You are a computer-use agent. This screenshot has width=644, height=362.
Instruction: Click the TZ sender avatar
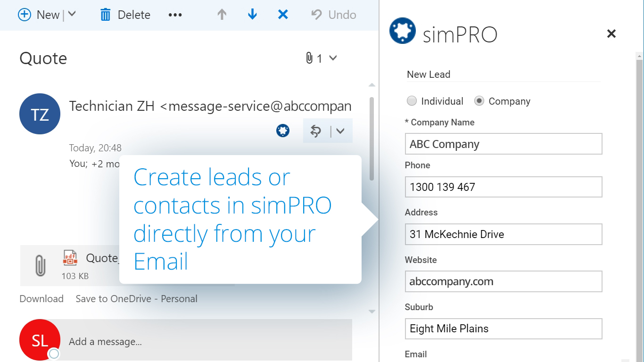40,114
